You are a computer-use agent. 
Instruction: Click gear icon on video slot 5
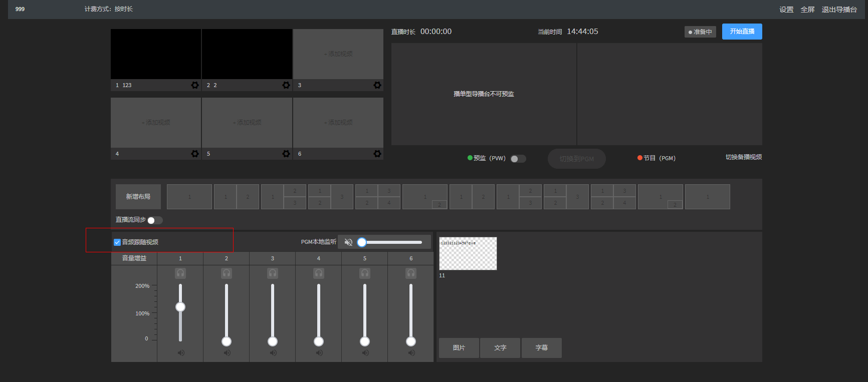tap(286, 154)
